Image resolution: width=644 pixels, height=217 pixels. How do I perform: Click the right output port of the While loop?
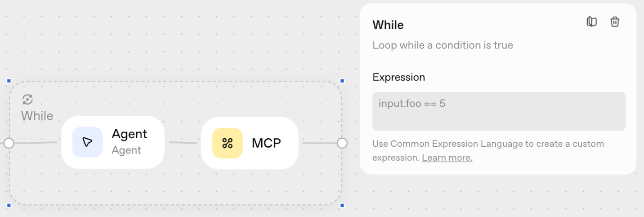pyautogui.click(x=342, y=143)
